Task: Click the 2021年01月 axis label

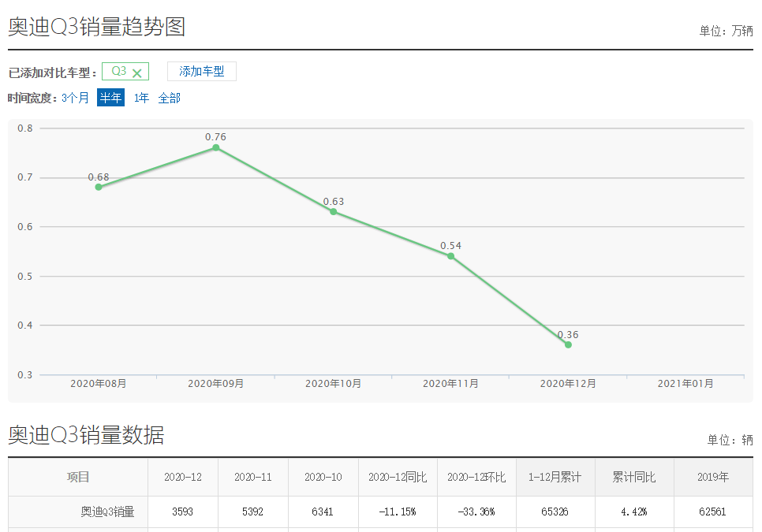Action: [x=685, y=384]
